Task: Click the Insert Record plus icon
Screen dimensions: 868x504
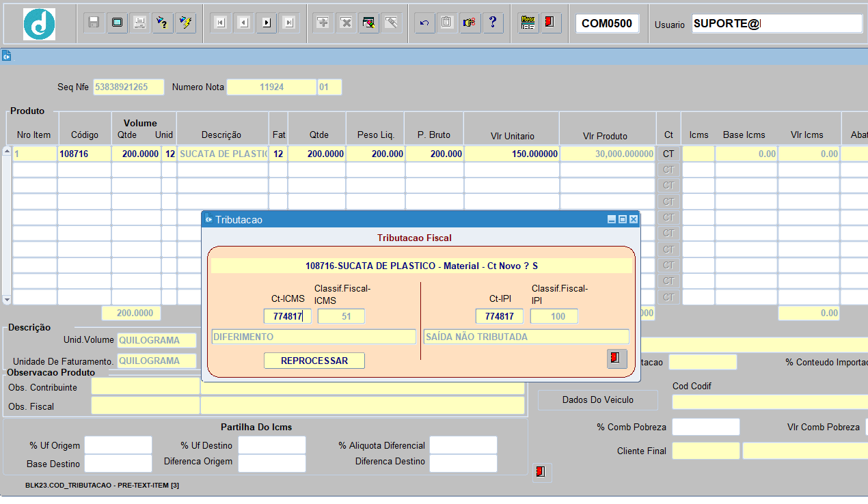Action: tap(323, 23)
